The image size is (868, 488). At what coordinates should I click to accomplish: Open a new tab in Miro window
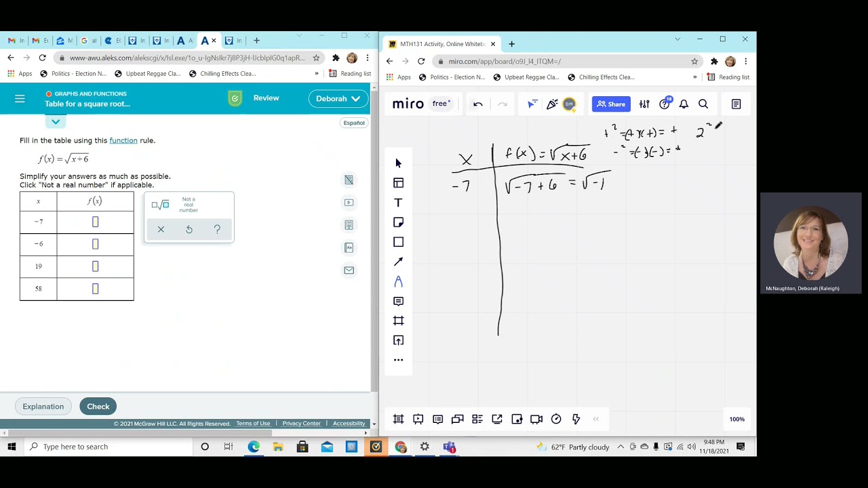click(x=511, y=44)
